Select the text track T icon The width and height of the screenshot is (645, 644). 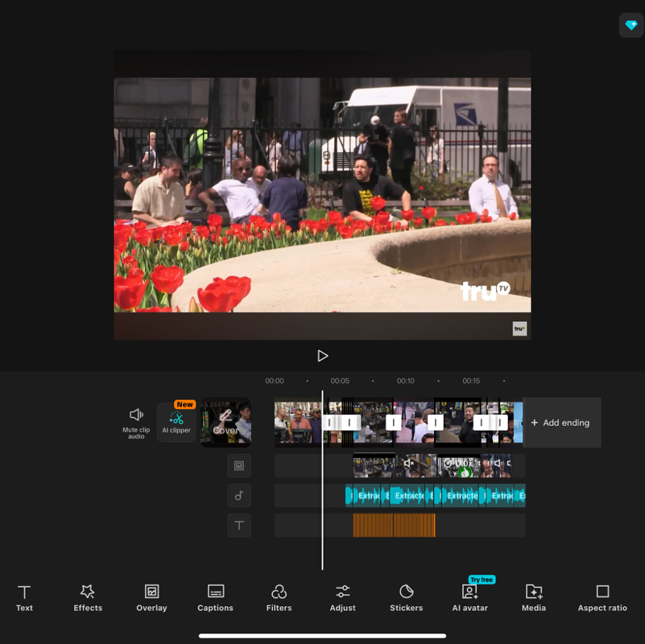239,526
